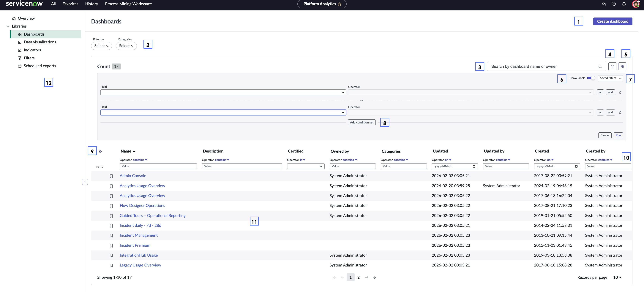Open Scheduled exports
The height and width of the screenshot is (292, 644).
tap(40, 66)
